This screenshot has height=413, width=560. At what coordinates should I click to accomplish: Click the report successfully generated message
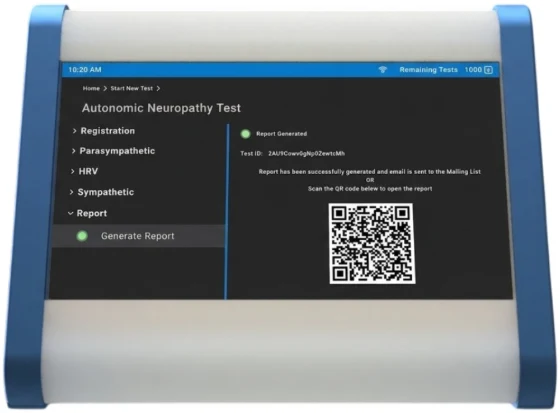pos(370,171)
